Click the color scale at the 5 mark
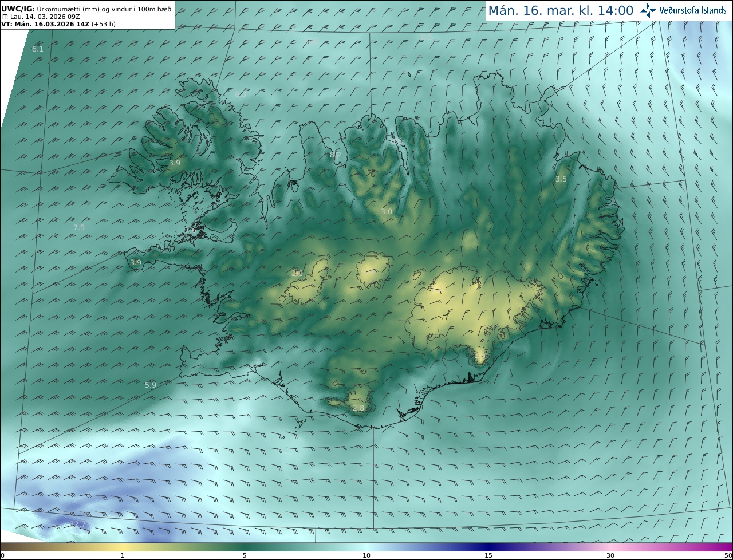 click(245, 547)
